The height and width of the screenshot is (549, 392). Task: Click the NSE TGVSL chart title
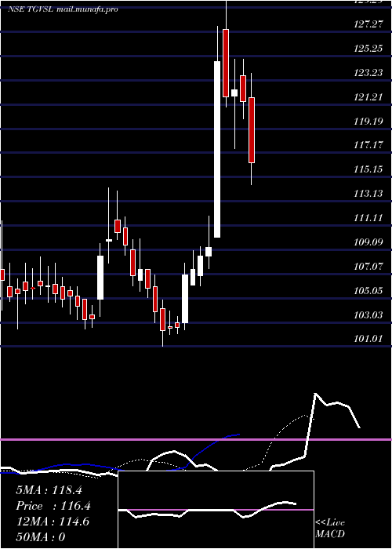coord(63,9)
